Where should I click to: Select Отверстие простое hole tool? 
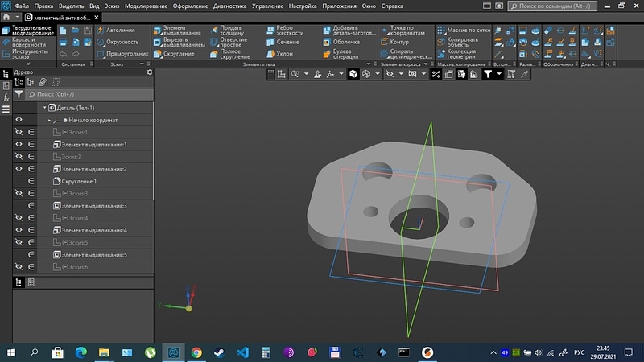pyautogui.click(x=229, y=42)
